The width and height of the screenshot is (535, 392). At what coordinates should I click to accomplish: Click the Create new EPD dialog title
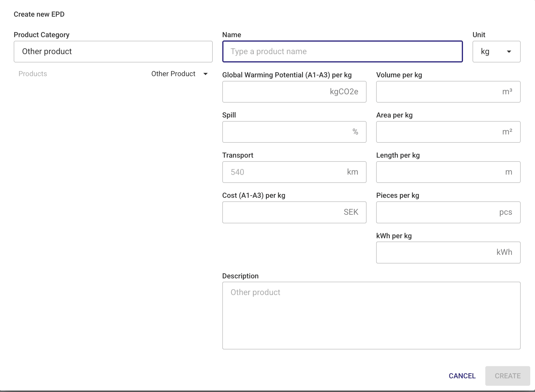tap(39, 14)
